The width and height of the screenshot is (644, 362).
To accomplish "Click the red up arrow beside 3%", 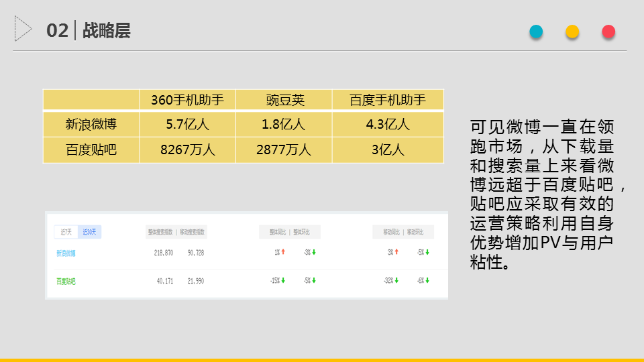I will click(396, 252).
